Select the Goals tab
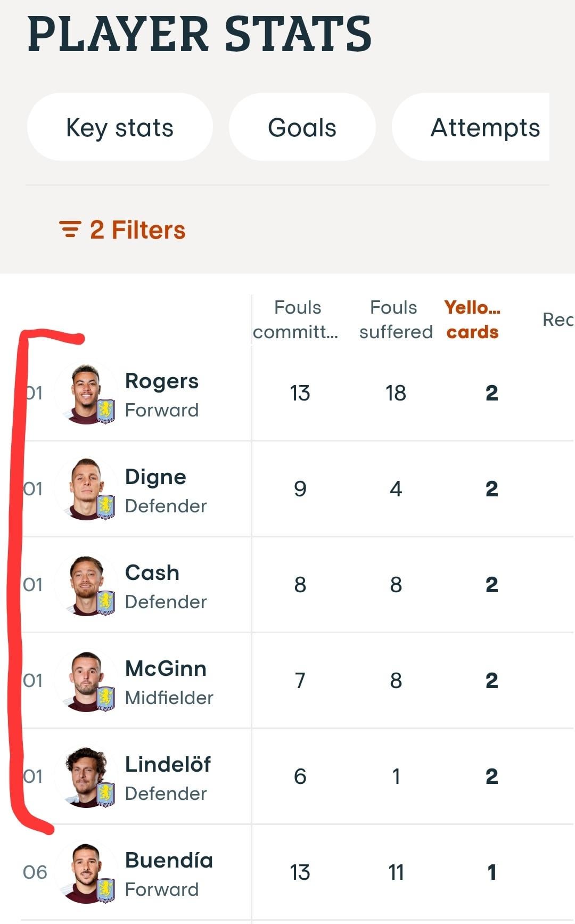The height and width of the screenshot is (924, 575). pos(302,128)
